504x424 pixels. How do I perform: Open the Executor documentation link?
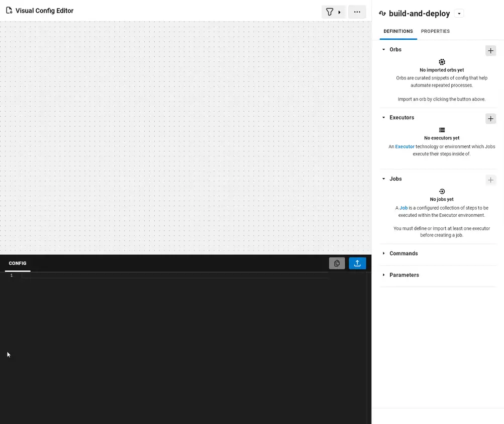click(x=404, y=146)
